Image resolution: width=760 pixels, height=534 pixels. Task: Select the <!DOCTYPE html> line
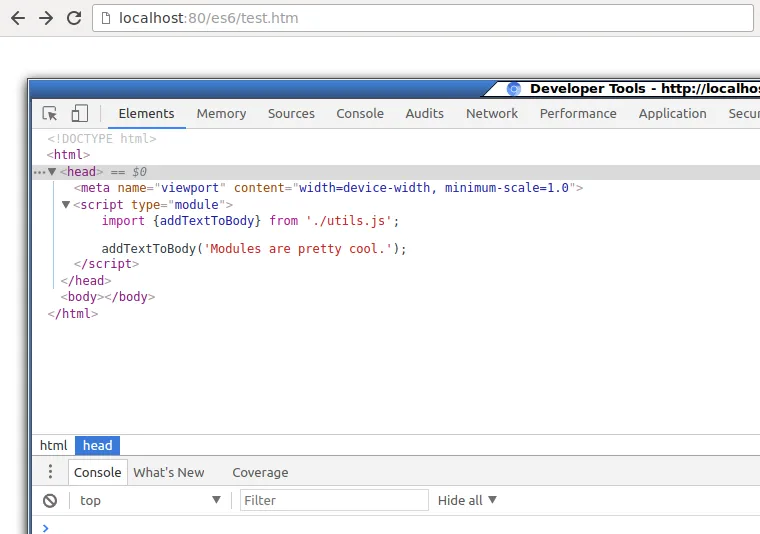pyautogui.click(x=102, y=139)
